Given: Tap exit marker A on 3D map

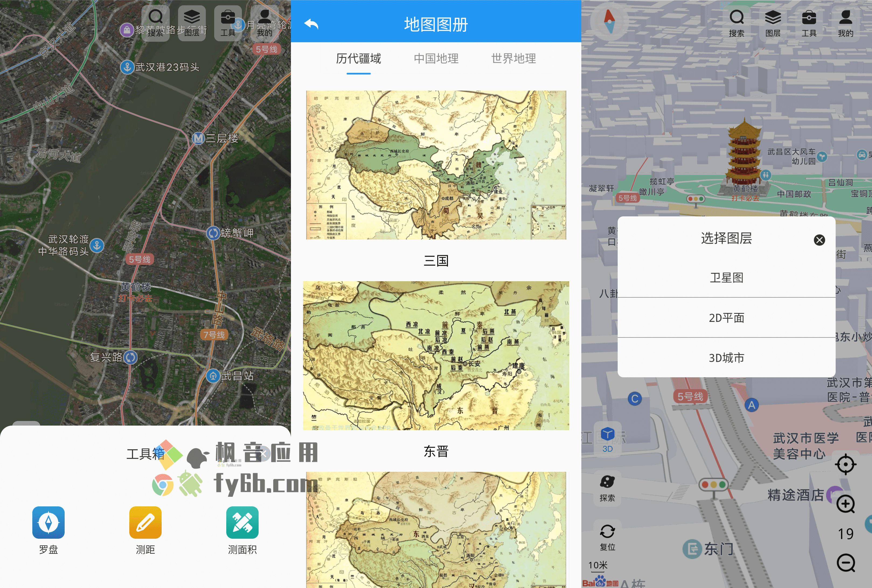Looking at the screenshot, I should [752, 405].
